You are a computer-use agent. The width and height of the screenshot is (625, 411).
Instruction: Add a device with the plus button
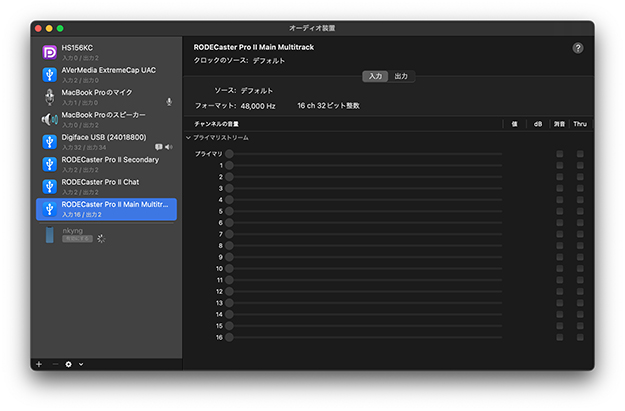[39, 364]
